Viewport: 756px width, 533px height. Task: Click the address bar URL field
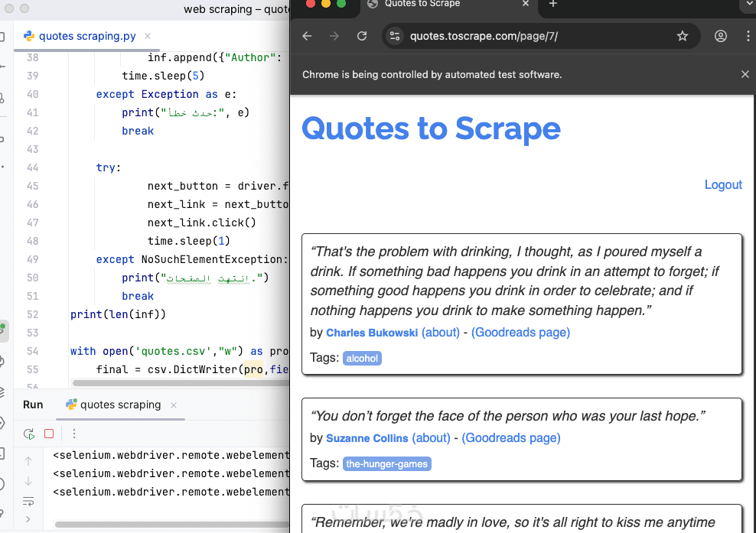(x=536, y=36)
